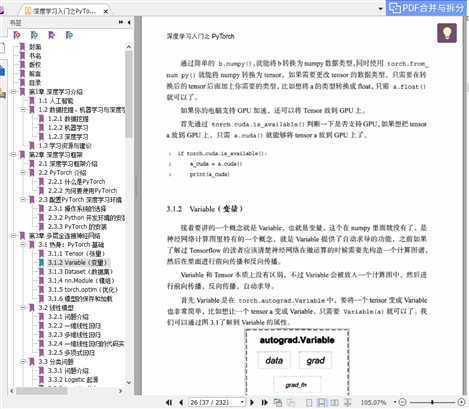Jump to the first page
Screen dimensions: 469x409
click(x=169, y=402)
